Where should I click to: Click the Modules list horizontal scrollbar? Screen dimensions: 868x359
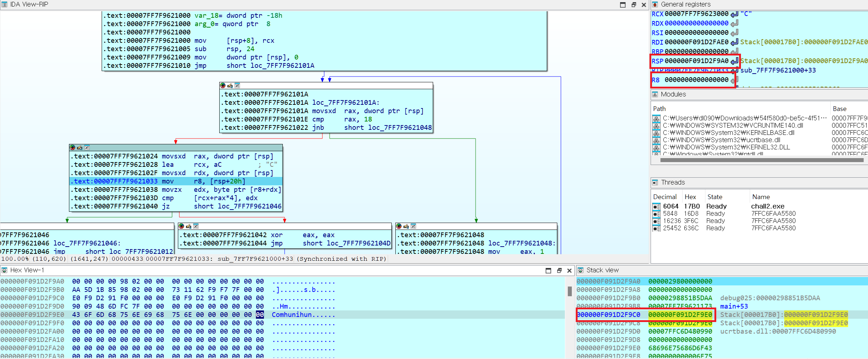coord(762,160)
